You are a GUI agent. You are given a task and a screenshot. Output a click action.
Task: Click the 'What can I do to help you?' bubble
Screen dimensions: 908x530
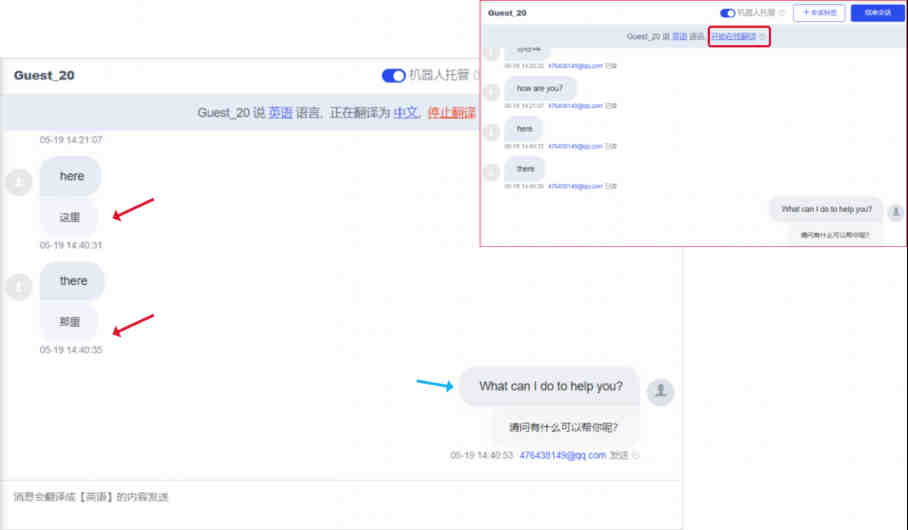(x=550, y=386)
